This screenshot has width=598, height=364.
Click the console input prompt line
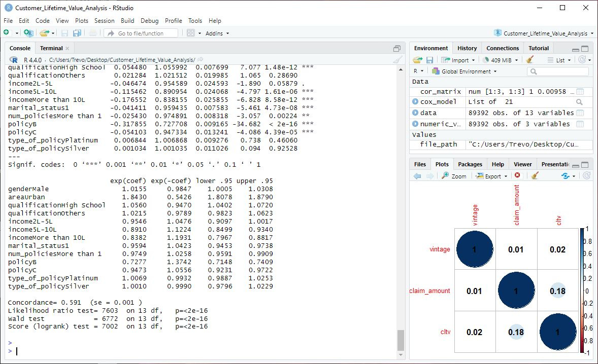202,351
